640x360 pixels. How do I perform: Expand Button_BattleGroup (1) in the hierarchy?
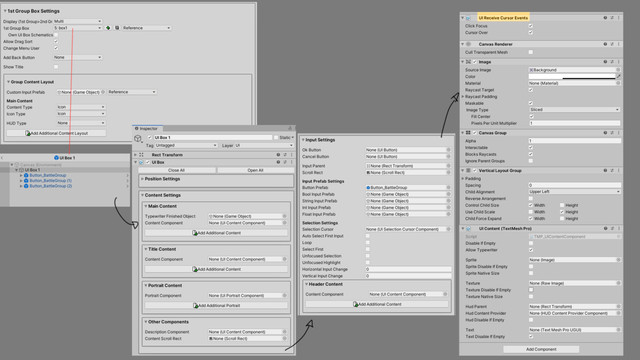(21, 180)
